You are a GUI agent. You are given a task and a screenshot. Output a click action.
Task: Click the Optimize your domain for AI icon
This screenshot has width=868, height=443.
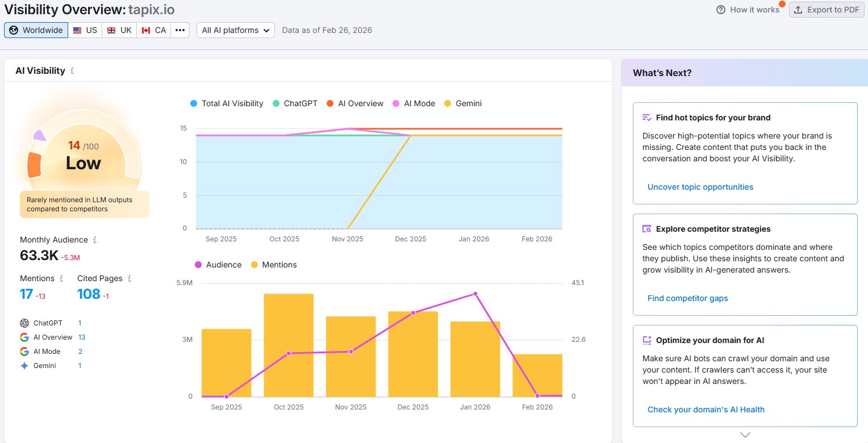pyautogui.click(x=646, y=340)
